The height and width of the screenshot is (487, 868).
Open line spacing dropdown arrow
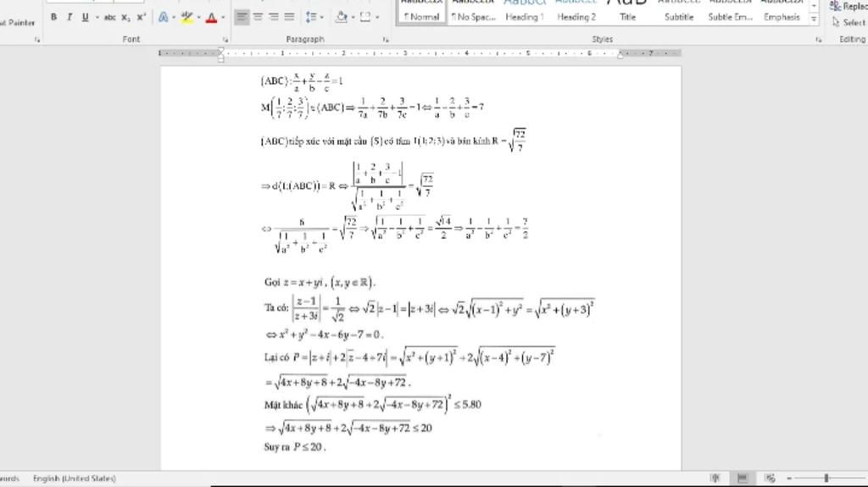tap(321, 17)
